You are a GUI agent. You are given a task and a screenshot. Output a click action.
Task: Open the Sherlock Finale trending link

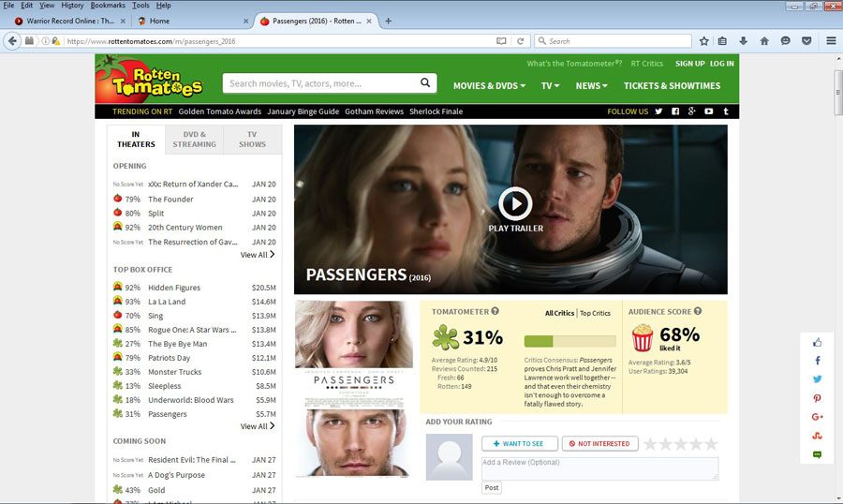436,111
